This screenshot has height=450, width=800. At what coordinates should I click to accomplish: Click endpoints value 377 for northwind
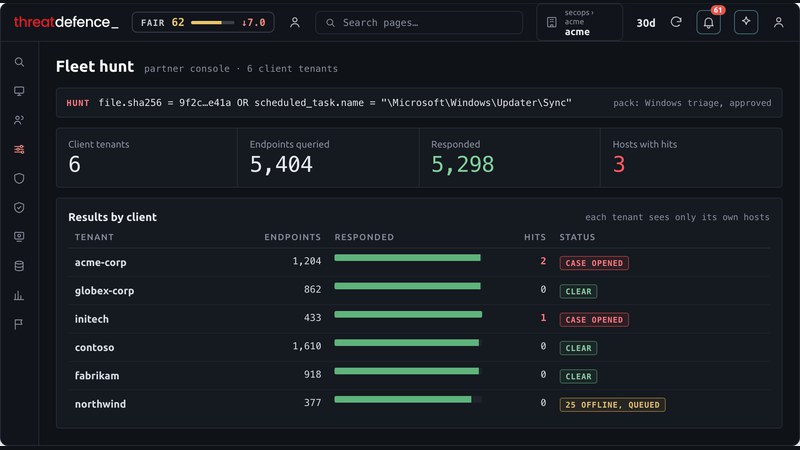tap(312, 403)
